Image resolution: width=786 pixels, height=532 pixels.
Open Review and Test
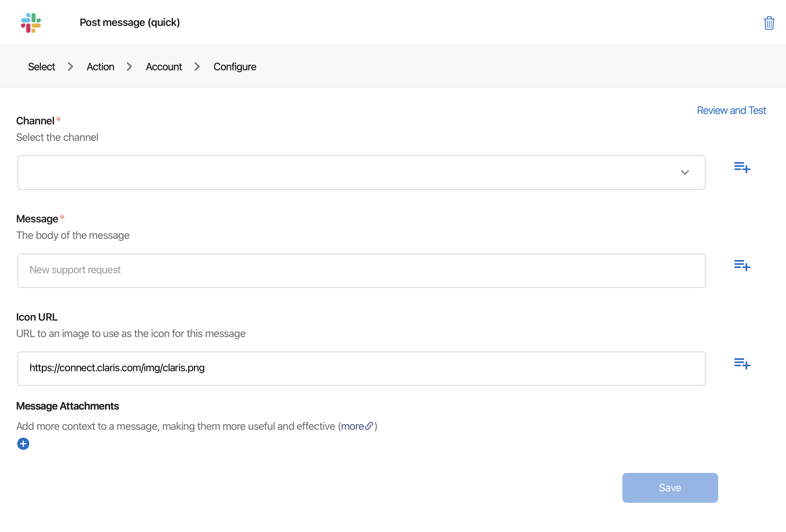pos(731,110)
